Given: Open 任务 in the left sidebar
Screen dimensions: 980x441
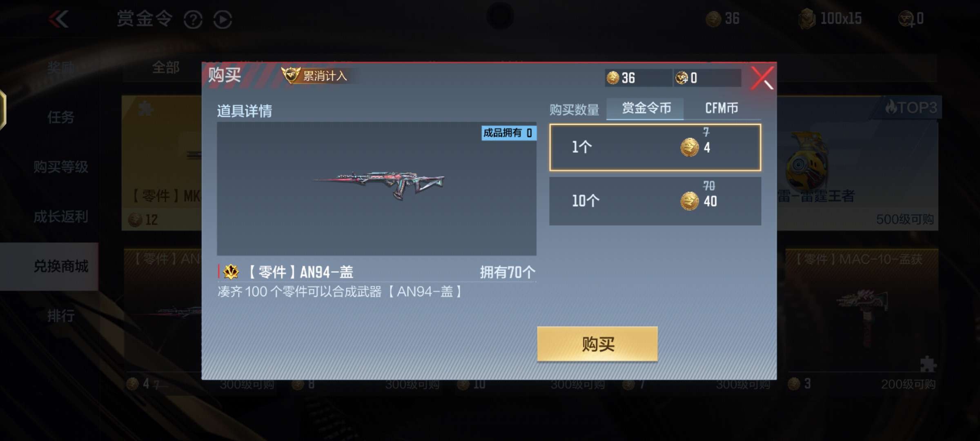Looking at the screenshot, I should (x=60, y=118).
